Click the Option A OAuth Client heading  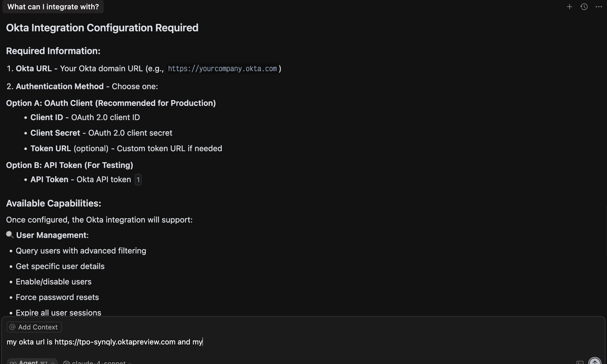coord(111,103)
